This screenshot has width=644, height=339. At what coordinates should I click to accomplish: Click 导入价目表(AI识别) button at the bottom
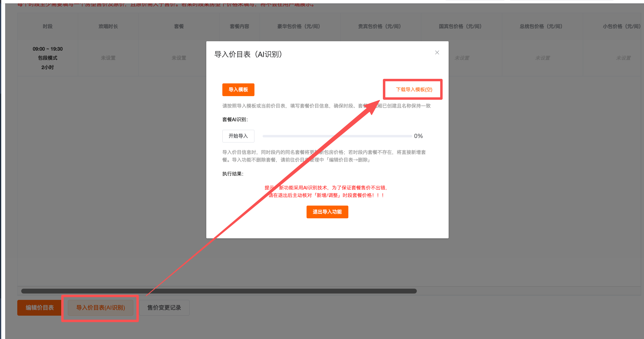100,308
